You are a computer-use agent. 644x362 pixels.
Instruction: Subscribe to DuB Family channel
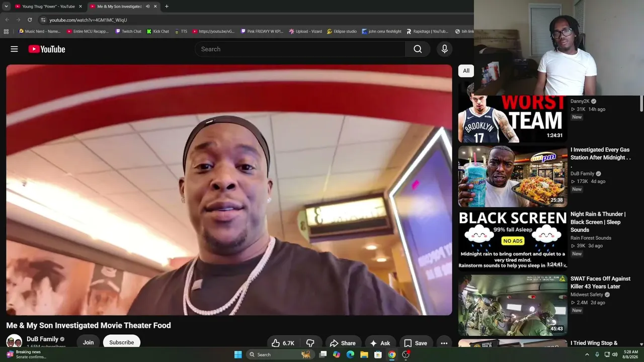(x=122, y=342)
